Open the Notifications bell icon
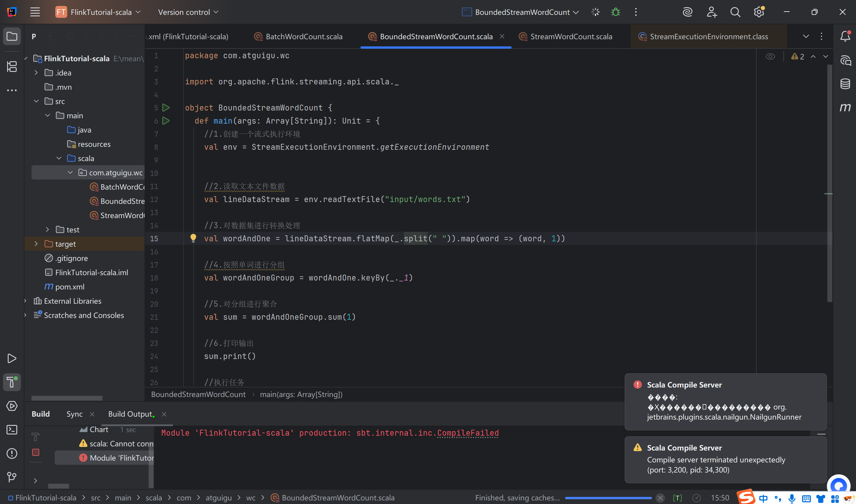856x504 pixels. coord(845,36)
